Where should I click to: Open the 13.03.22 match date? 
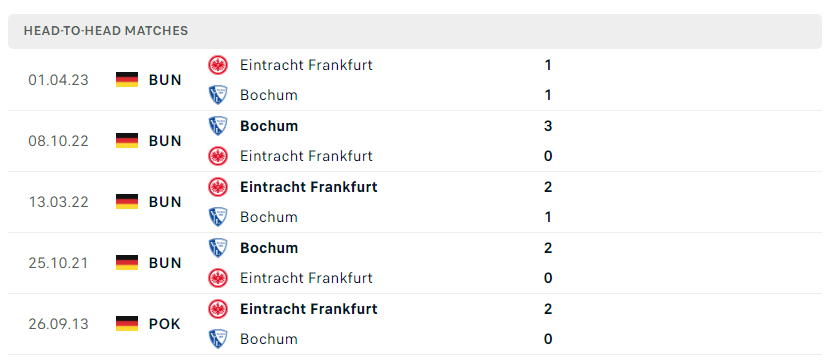coord(59,202)
